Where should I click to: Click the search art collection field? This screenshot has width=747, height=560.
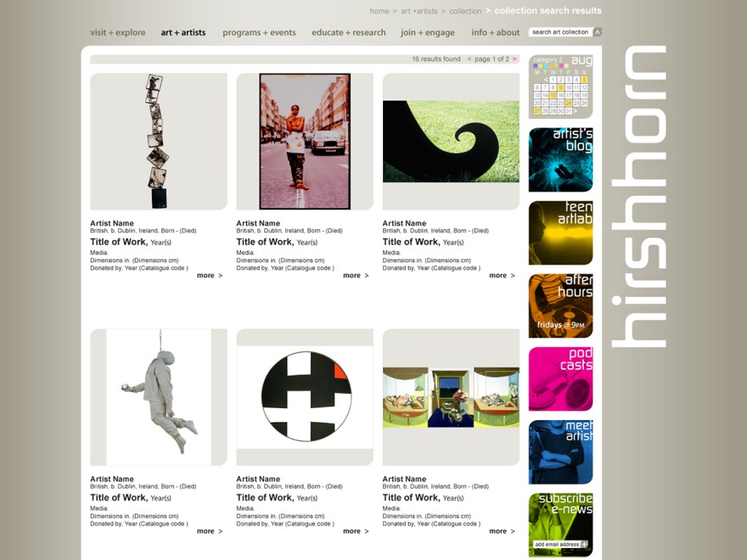click(561, 32)
